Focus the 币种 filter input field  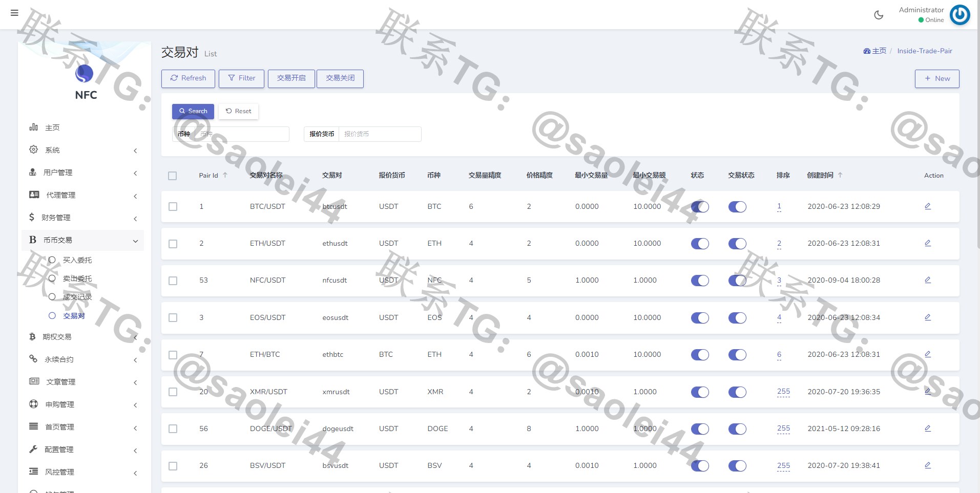(242, 134)
